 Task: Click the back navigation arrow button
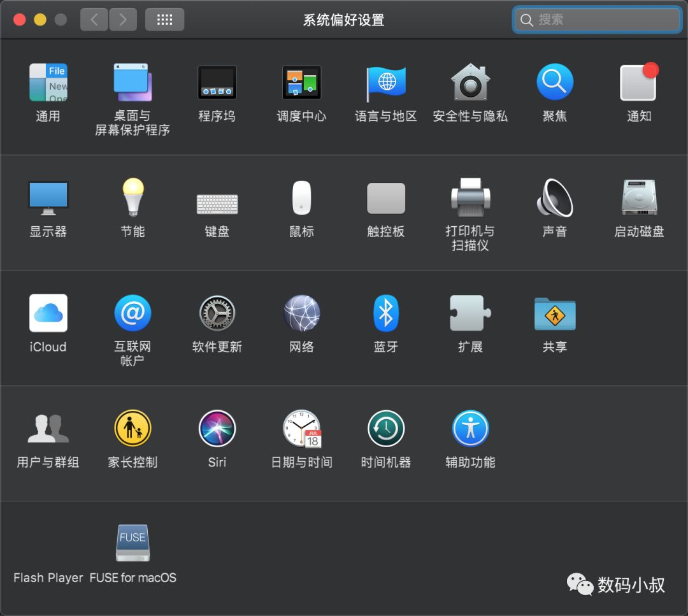coord(94,20)
